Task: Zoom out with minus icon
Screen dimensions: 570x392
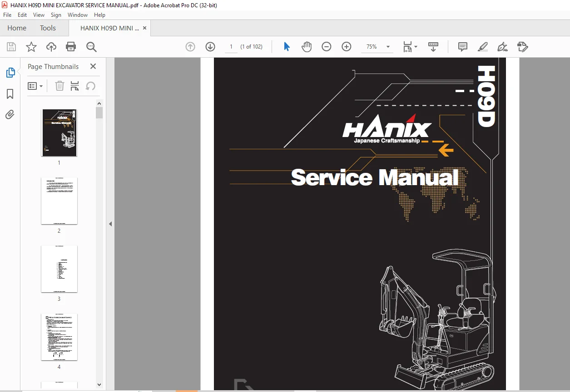Action: 327,47
